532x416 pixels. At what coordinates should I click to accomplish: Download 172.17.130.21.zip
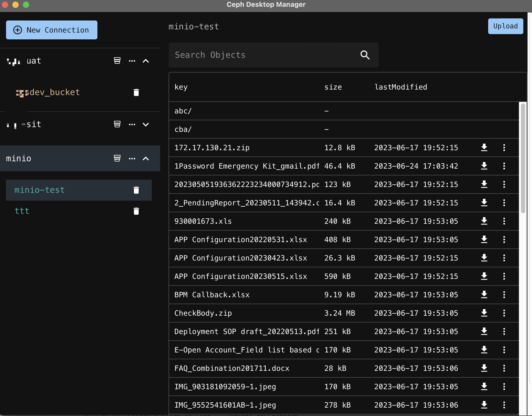pyautogui.click(x=484, y=148)
